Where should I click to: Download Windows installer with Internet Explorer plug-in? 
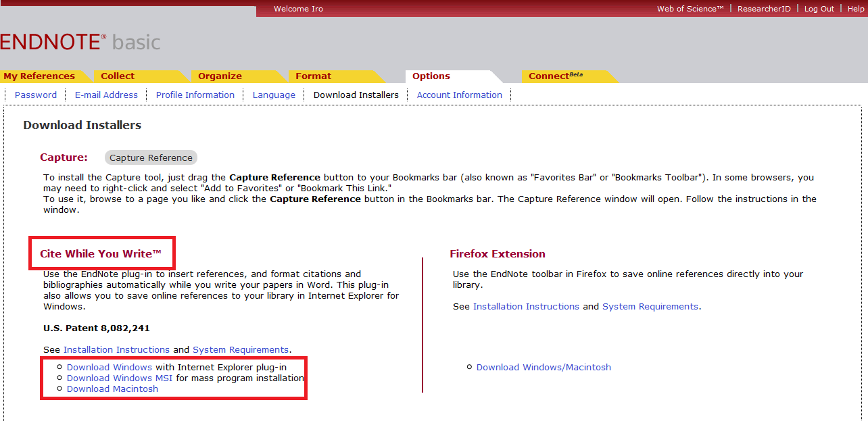[x=110, y=368]
